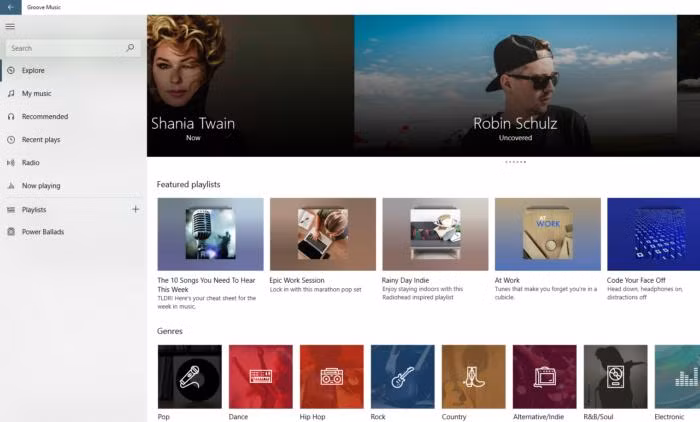Select the Dance genre keyboard tile
This screenshot has height=422, width=700.
(x=261, y=376)
